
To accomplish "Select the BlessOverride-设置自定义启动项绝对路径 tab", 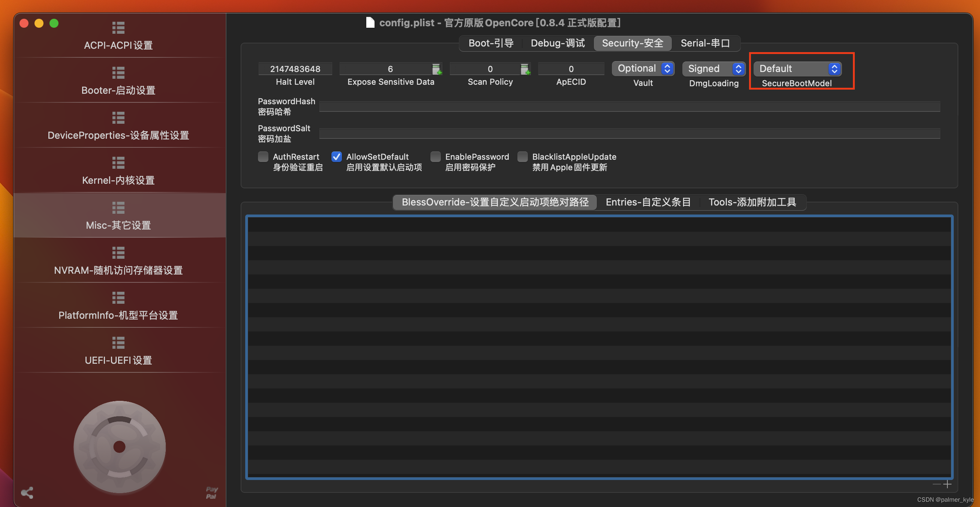I will pos(495,202).
